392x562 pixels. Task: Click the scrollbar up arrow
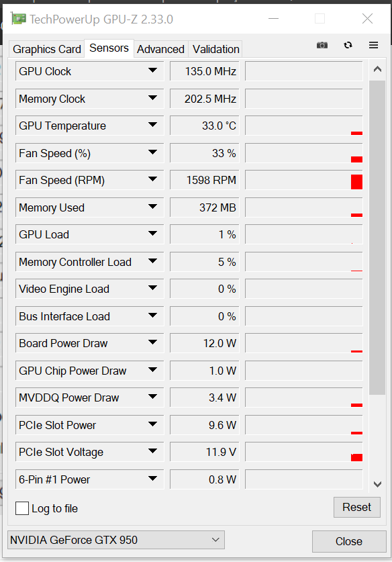point(377,69)
